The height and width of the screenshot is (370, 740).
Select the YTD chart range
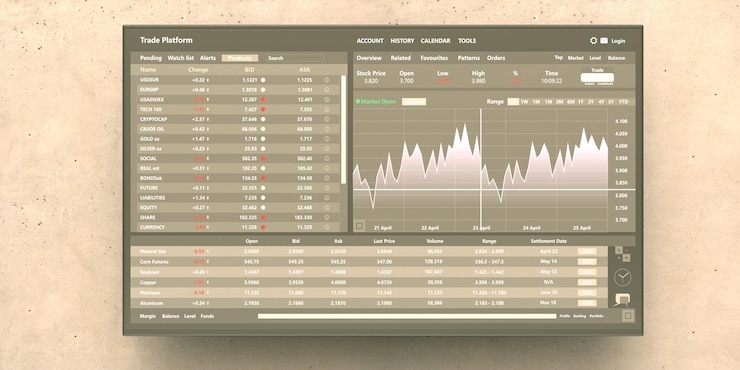pos(623,102)
